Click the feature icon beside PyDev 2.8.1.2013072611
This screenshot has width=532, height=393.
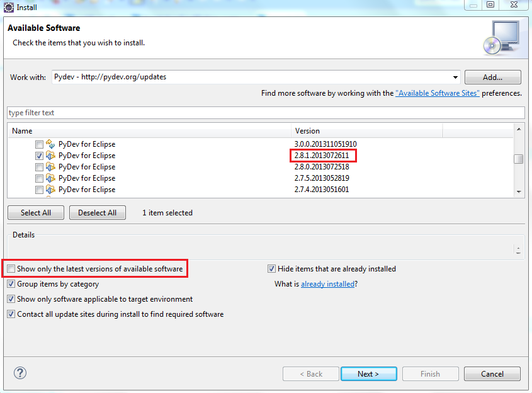(50, 156)
